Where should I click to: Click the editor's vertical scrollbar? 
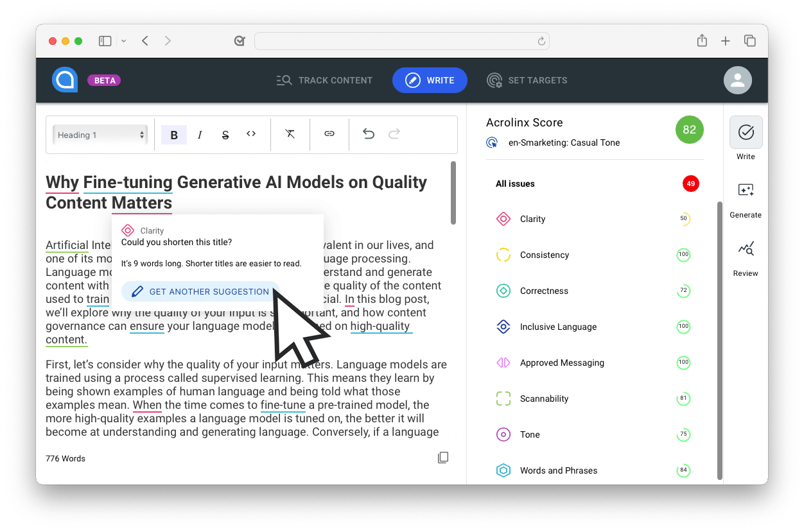pos(453,193)
